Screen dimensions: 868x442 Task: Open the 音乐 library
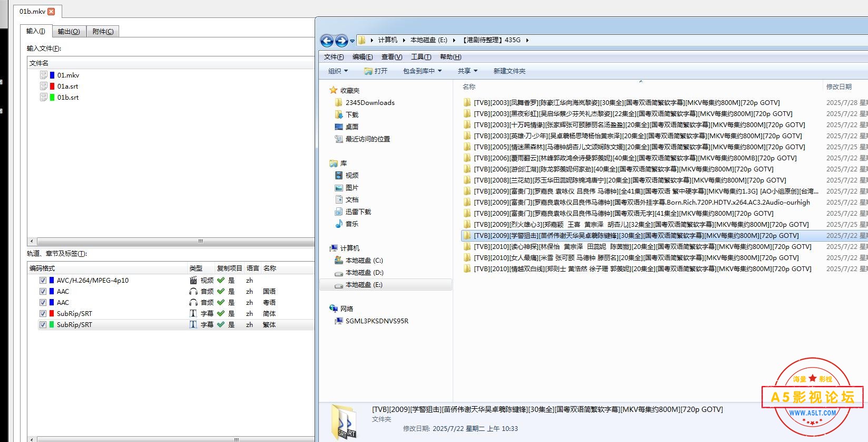point(352,224)
